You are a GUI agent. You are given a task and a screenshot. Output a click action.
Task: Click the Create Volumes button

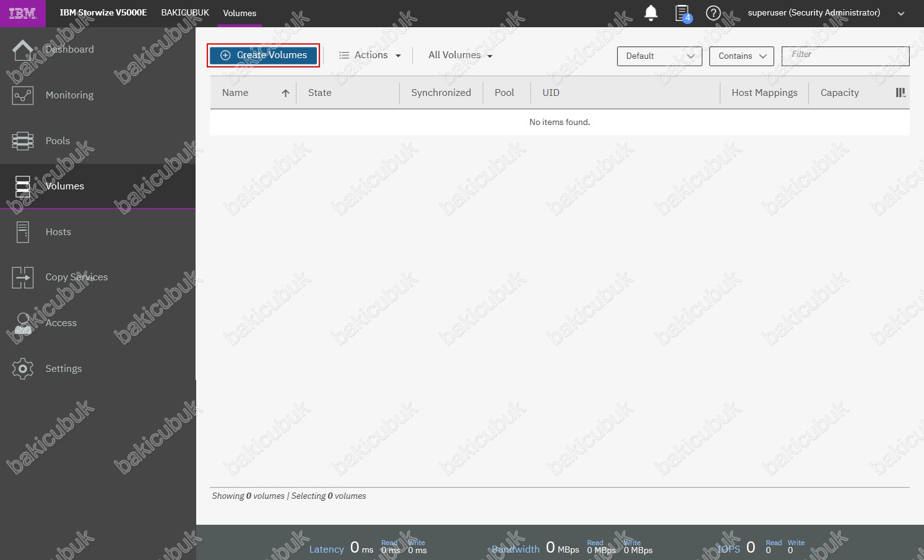click(264, 55)
